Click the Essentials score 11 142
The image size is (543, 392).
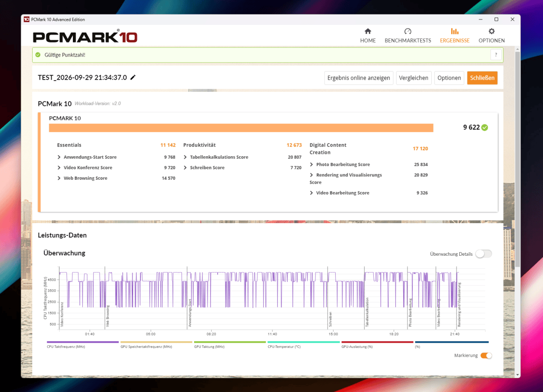click(x=168, y=145)
